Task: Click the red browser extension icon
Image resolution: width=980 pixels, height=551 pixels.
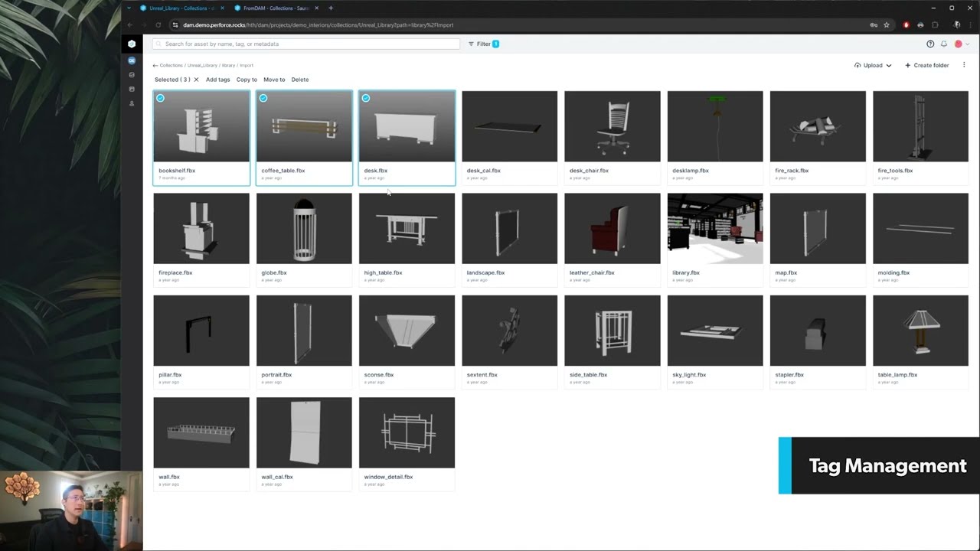Action: 906,24
